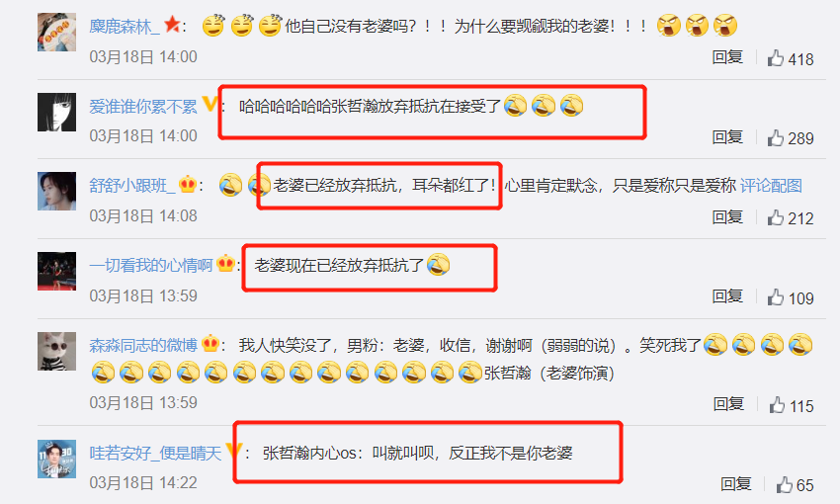This screenshot has height=504, width=840.
Task: Open the 评论配图 comment image link
Action: pos(771,186)
